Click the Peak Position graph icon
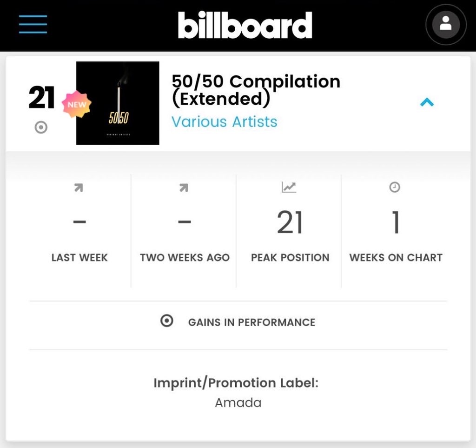 (x=289, y=187)
